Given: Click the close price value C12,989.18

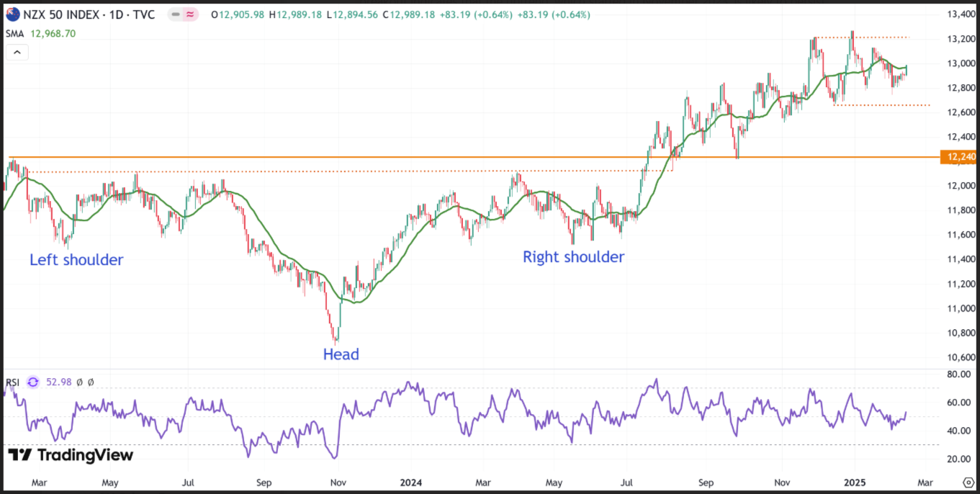Looking at the screenshot, I should (408, 14).
